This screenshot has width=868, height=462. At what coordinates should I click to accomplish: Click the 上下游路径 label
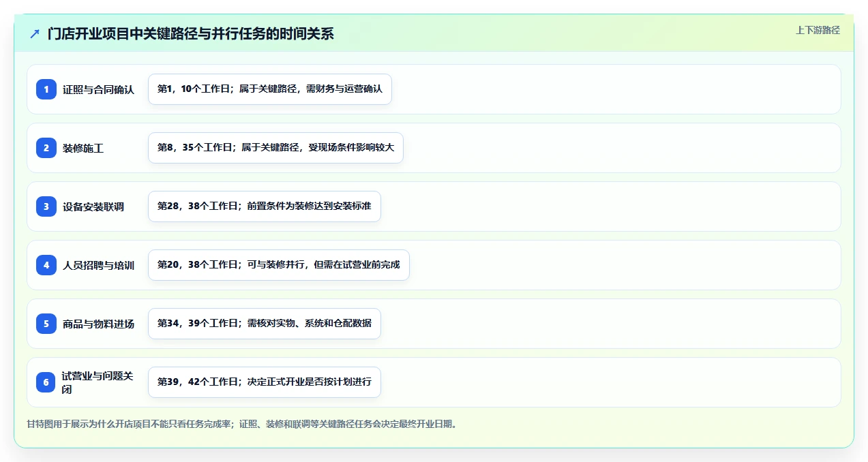pos(818,30)
